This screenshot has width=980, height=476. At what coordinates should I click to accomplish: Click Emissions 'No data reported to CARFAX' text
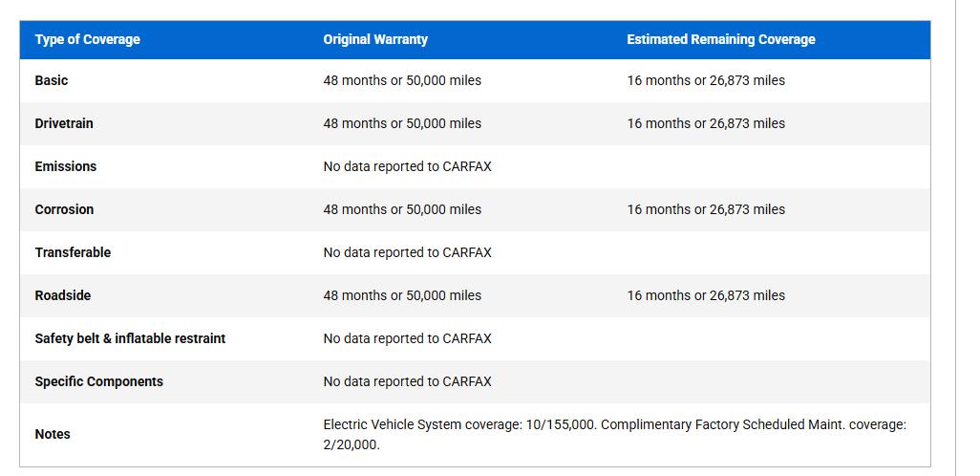[x=408, y=166]
